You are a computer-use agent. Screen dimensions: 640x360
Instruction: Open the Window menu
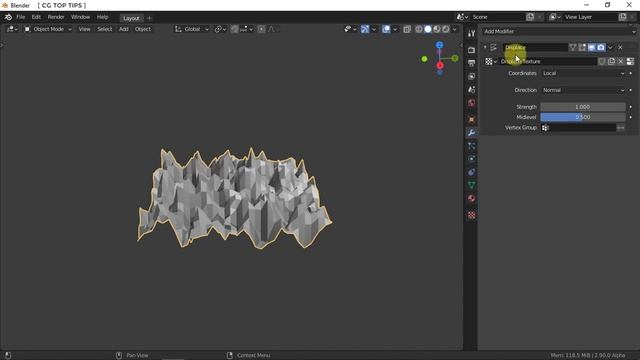click(80, 17)
